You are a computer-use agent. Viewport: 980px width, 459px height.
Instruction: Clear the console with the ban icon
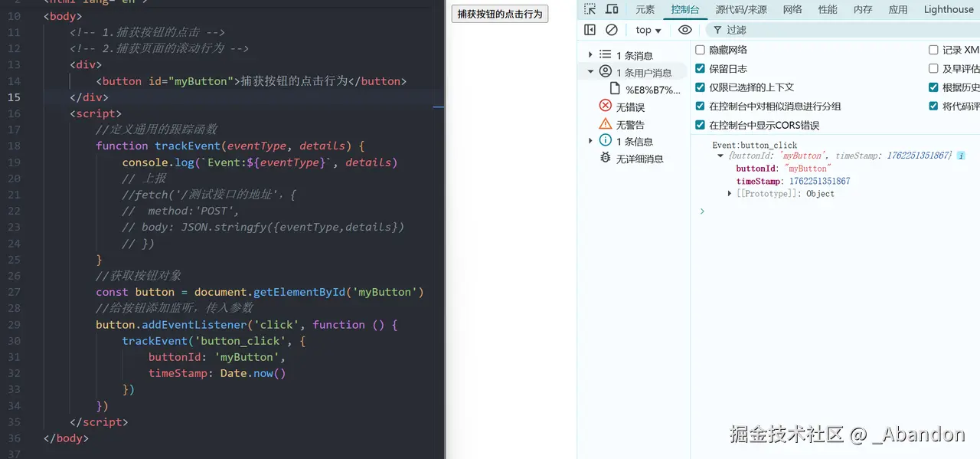(x=611, y=30)
